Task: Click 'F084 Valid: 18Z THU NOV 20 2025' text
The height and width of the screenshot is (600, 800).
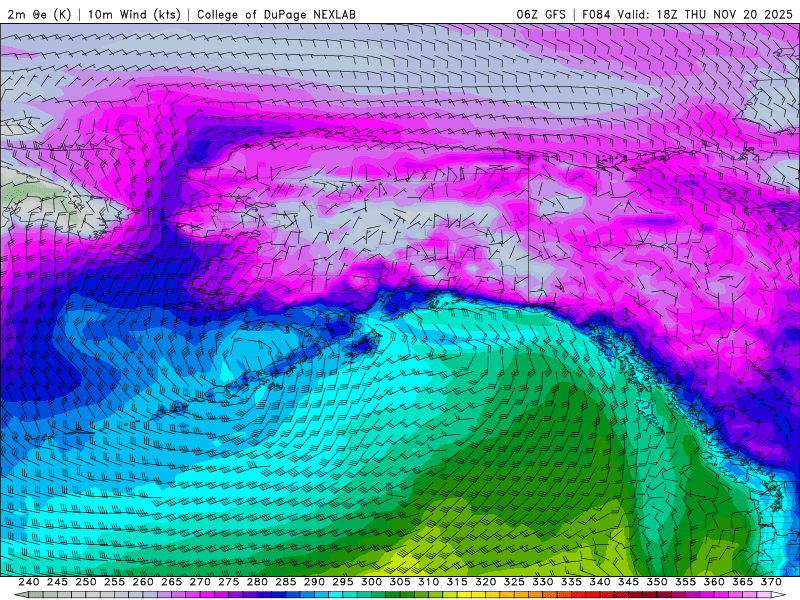Action: (688, 14)
